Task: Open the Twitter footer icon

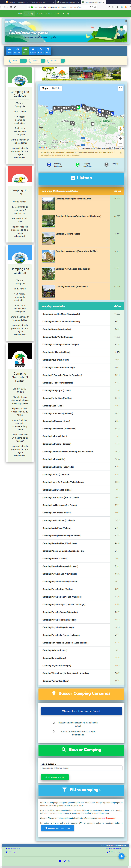Action: tap(65, 861)
